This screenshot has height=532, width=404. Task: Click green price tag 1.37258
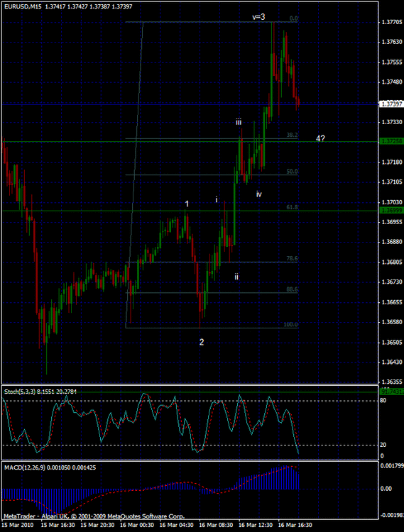[x=392, y=141]
